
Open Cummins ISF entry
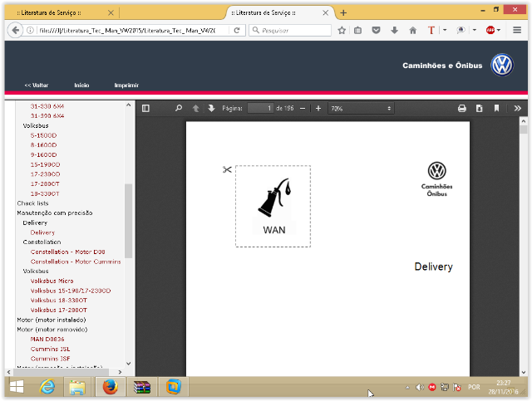[x=50, y=359]
